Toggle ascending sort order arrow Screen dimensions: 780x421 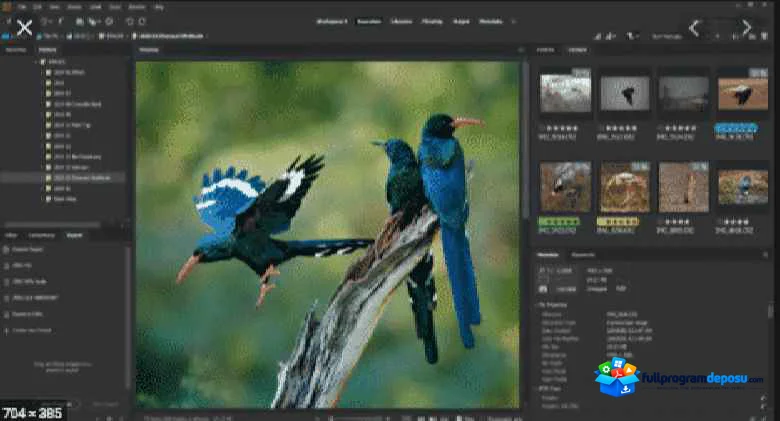(717, 36)
